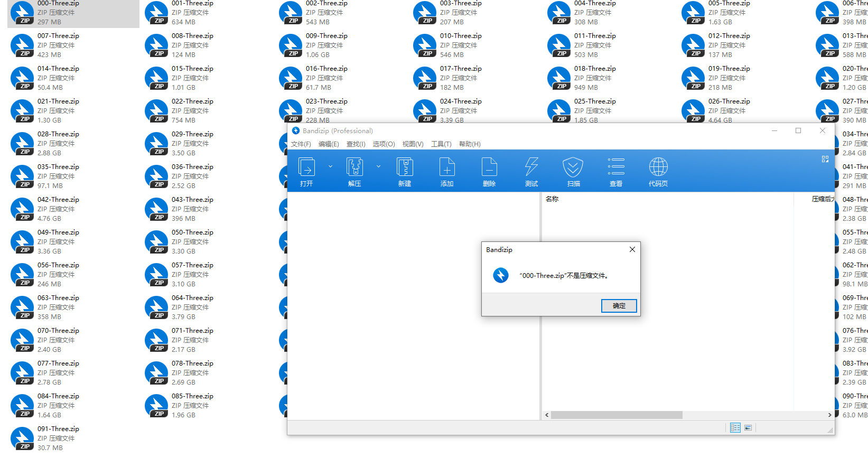
Task: Click the Open (打开) toolbar icon
Action: pyautogui.click(x=306, y=167)
